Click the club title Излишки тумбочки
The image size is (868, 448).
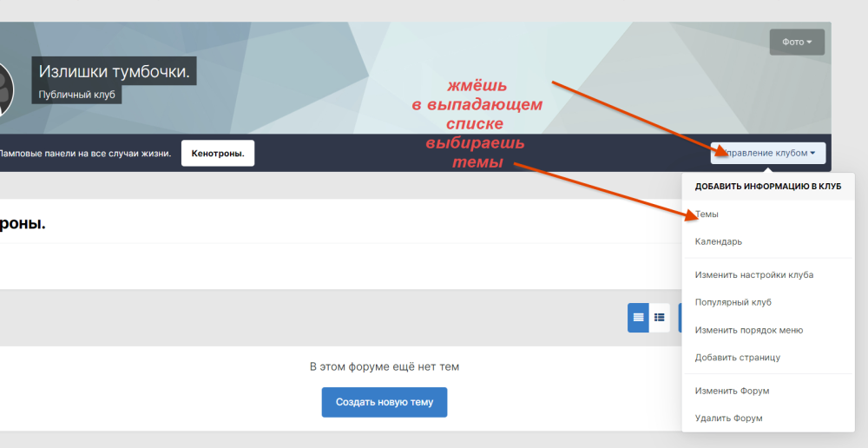pyautogui.click(x=114, y=71)
